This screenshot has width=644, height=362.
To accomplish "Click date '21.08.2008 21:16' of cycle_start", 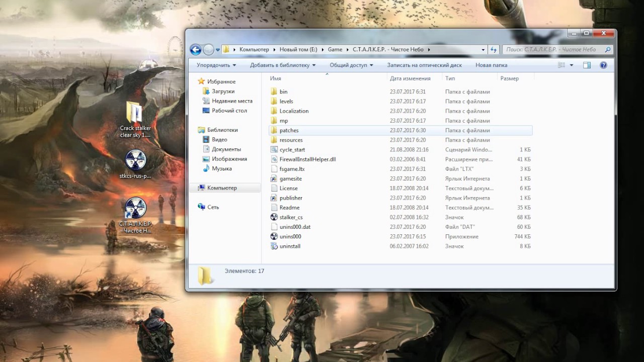I will [409, 150].
